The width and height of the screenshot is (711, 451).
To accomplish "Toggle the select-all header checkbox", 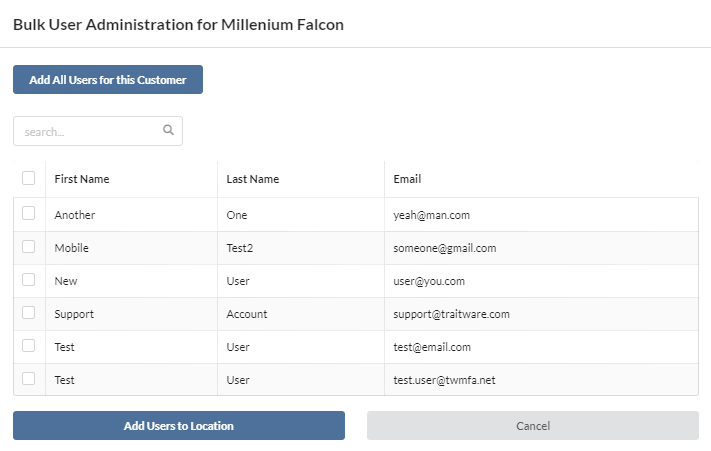I will 29,178.
